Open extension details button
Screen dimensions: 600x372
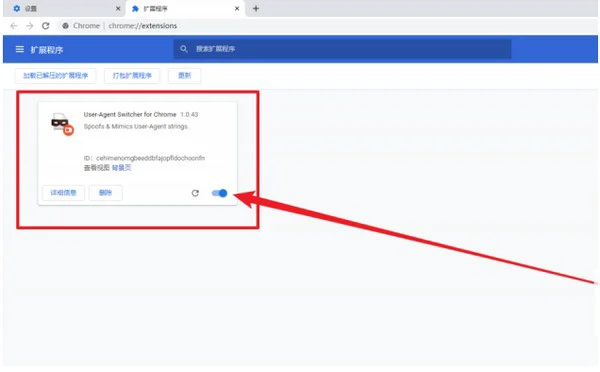[64, 193]
